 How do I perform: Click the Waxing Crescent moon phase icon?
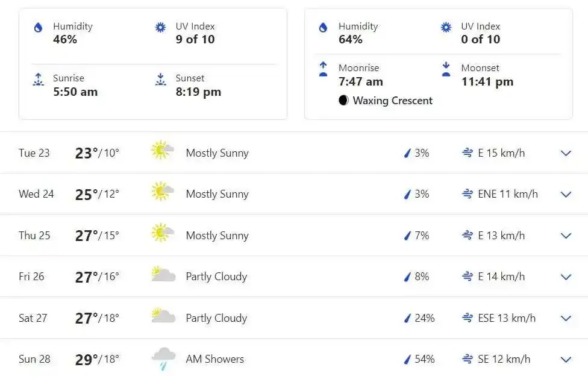click(x=343, y=101)
